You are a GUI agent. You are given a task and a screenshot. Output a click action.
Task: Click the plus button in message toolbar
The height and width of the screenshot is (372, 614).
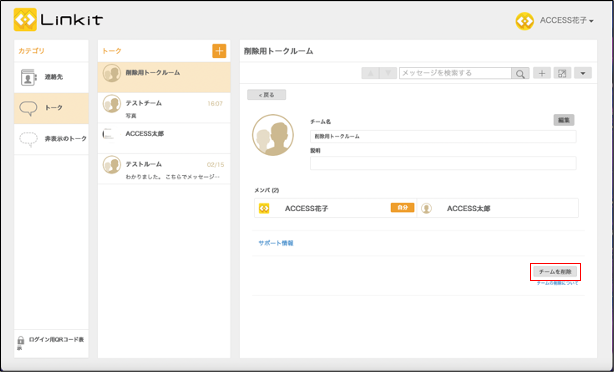click(x=542, y=73)
